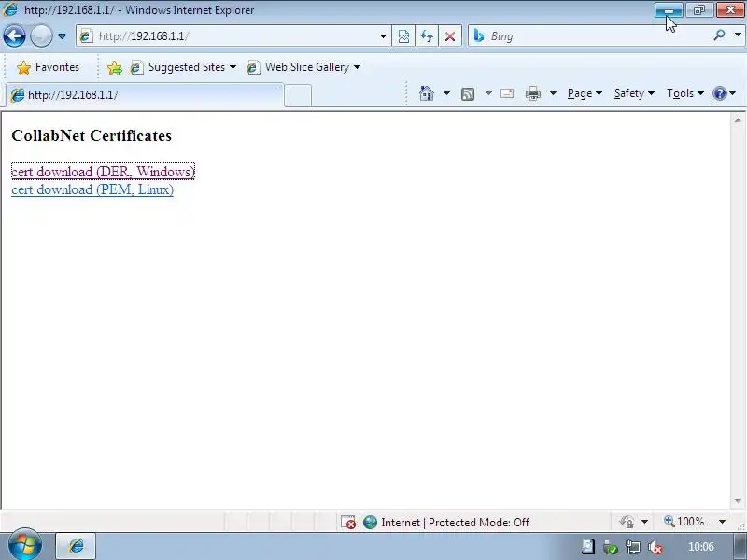Expand the zoom level dropdown arrow
Image resolution: width=747 pixels, height=560 pixels.
(x=722, y=522)
